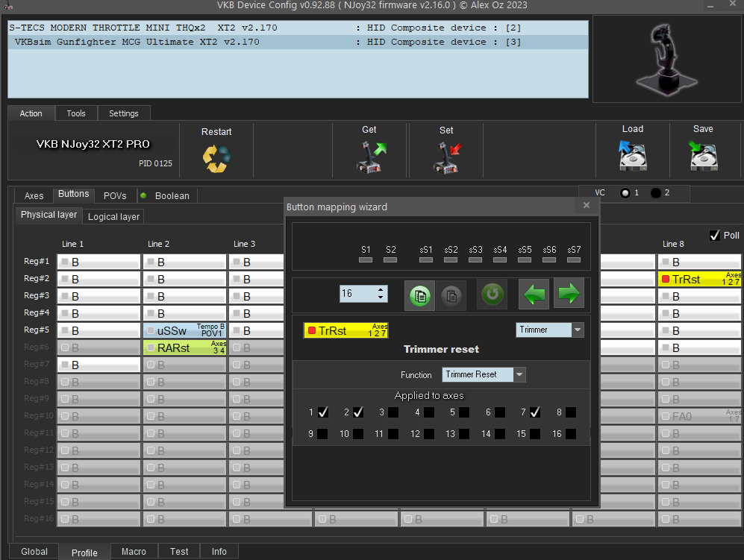The height and width of the screenshot is (560, 744).
Task: Open the Trimmer category dropdown
Action: (x=577, y=330)
